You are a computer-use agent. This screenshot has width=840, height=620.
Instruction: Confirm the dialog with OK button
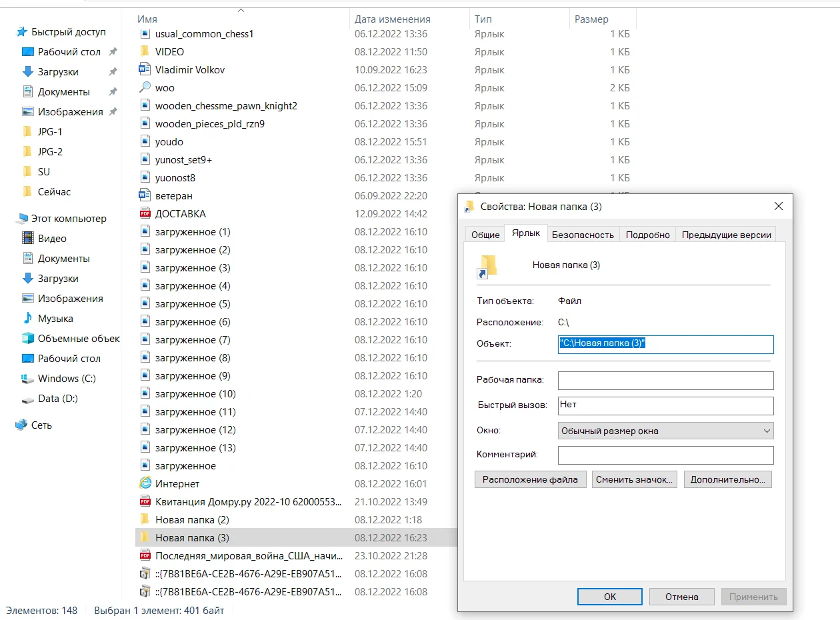pos(609,597)
